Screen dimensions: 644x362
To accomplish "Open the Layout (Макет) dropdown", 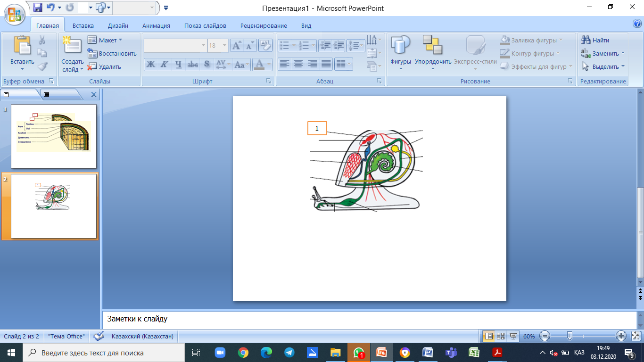I will tap(105, 41).
